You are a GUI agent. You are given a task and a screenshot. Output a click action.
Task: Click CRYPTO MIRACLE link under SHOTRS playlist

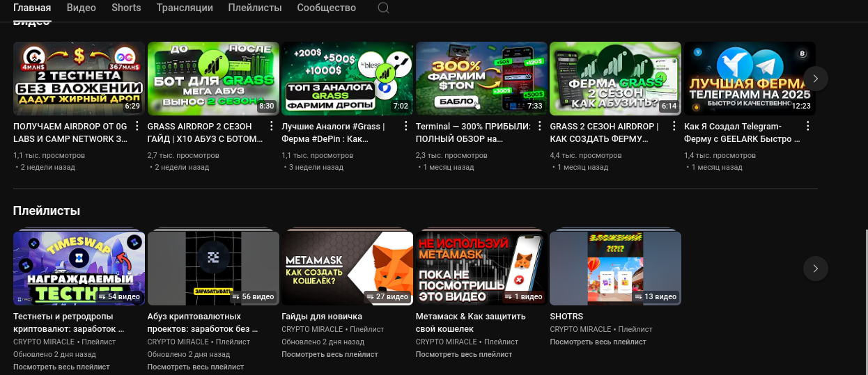[x=580, y=329]
